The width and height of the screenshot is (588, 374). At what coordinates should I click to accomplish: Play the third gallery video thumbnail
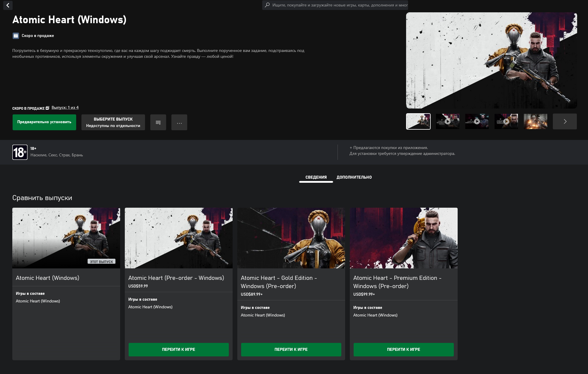477,121
